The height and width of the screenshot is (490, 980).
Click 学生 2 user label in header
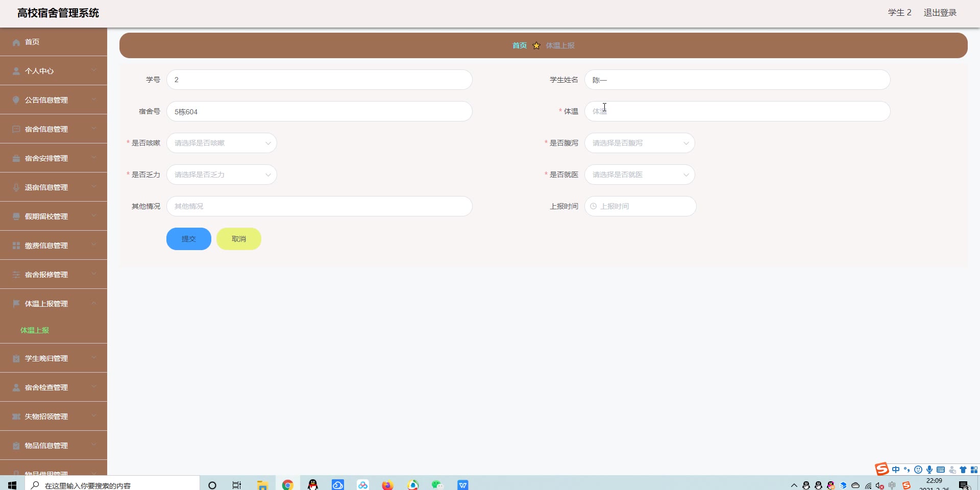click(899, 13)
